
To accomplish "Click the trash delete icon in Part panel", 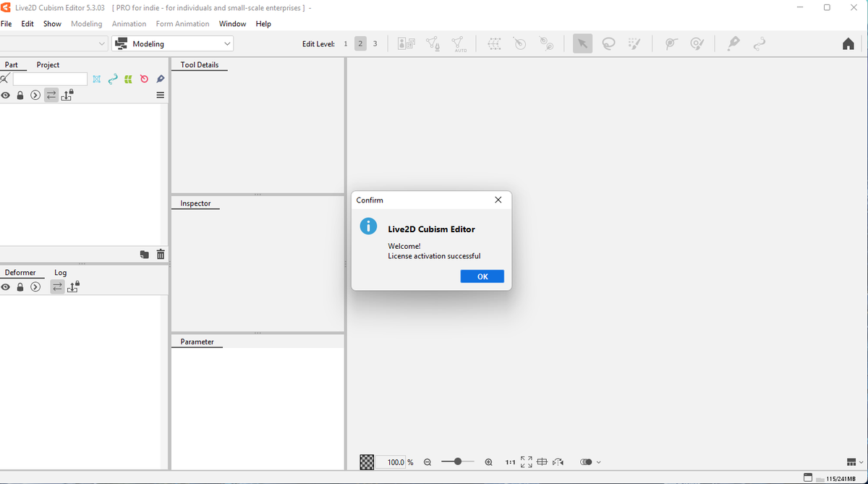I will 161,255.
